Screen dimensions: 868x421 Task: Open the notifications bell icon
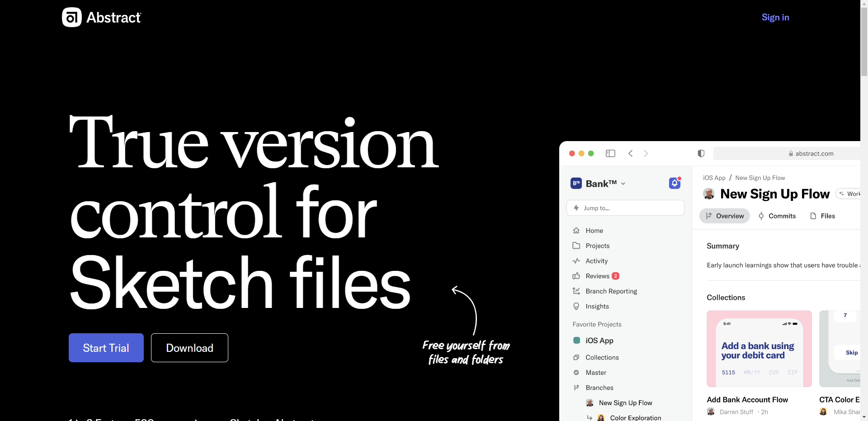675,183
